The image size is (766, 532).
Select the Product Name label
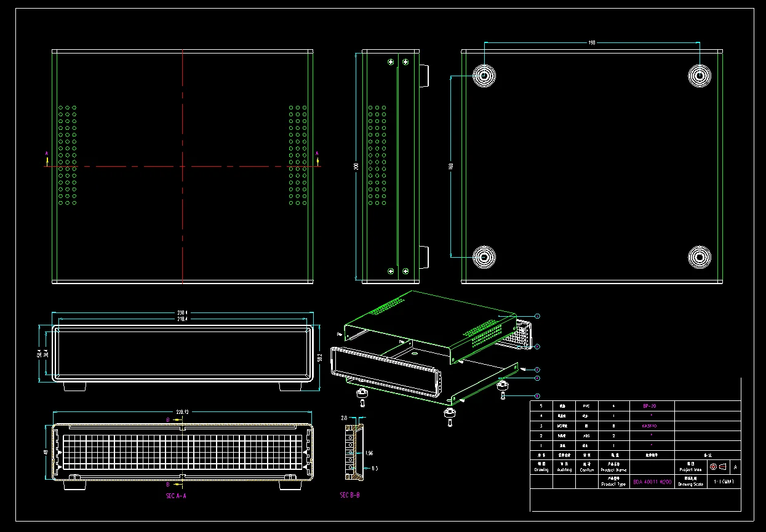click(x=613, y=470)
